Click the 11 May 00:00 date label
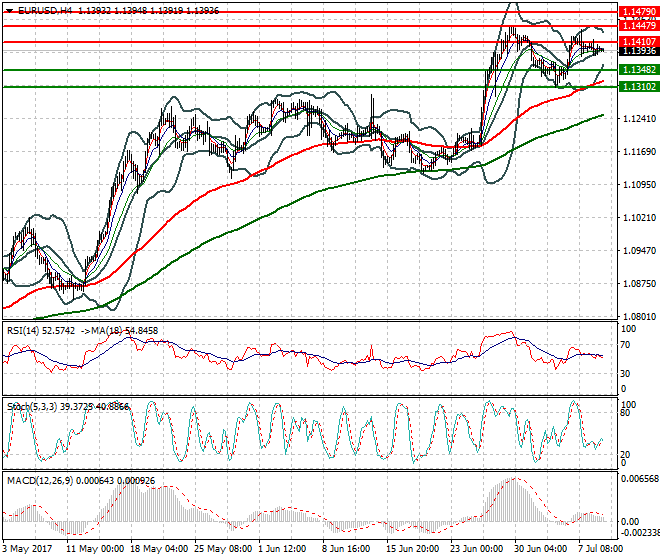Screen dimensions: 660x560 95,549
